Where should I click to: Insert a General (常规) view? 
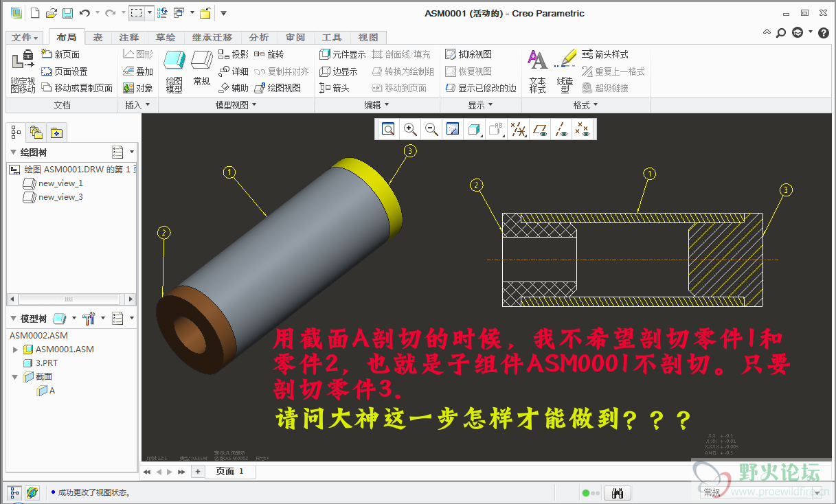pyautogui.click(x=201, y=68)
